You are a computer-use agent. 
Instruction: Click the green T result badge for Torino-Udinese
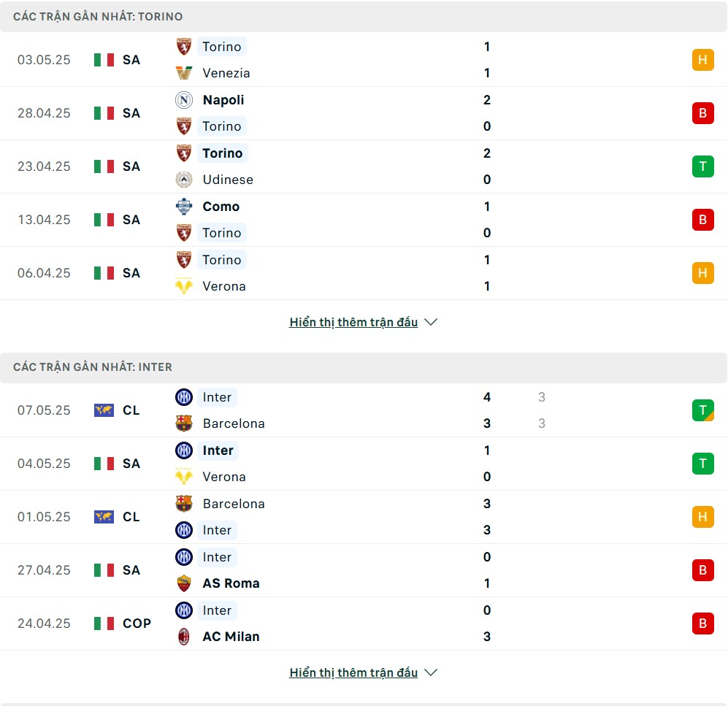coord(703,166)
